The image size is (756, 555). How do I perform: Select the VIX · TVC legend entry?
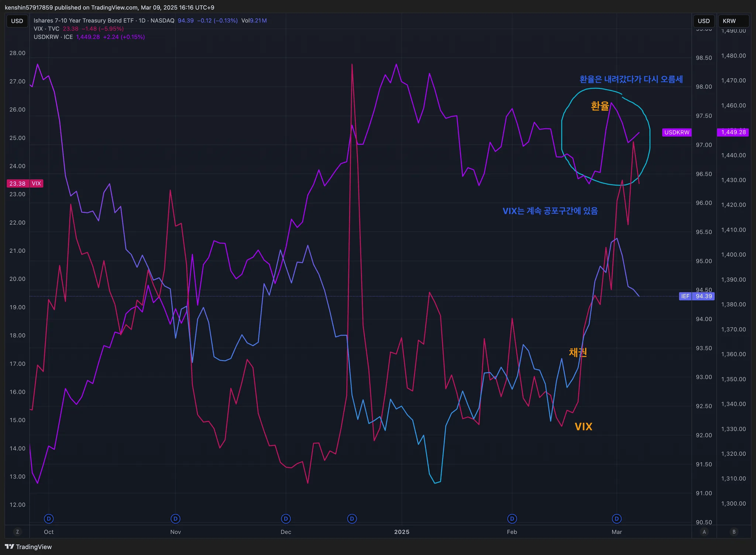pyautogui.click(x=47, y=29)
